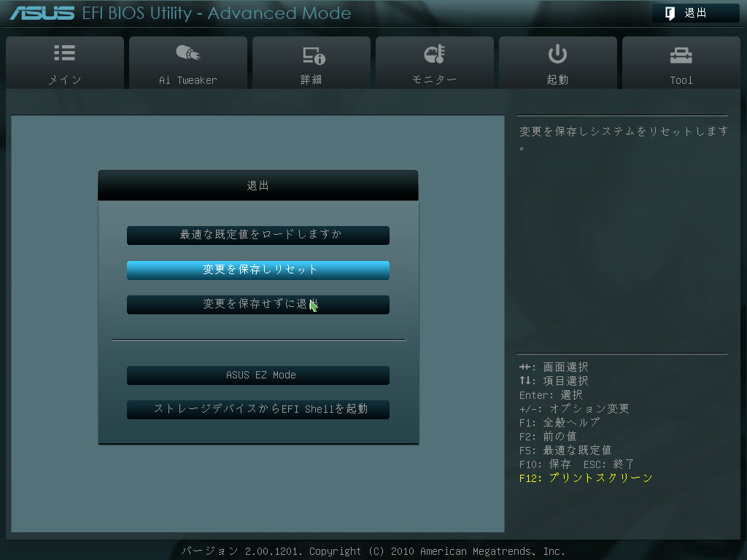
Task: Click the 詳細 tab computer info icon
Action: pos(314,55)
